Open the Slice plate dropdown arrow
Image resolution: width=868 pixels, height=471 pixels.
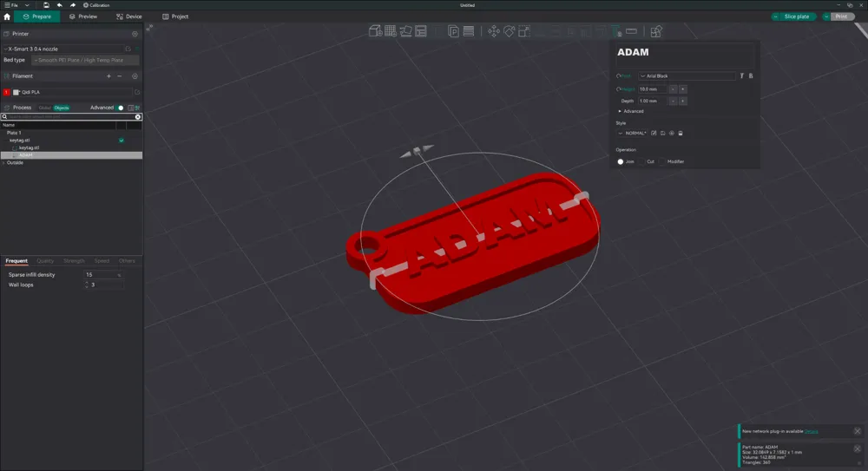775,16
